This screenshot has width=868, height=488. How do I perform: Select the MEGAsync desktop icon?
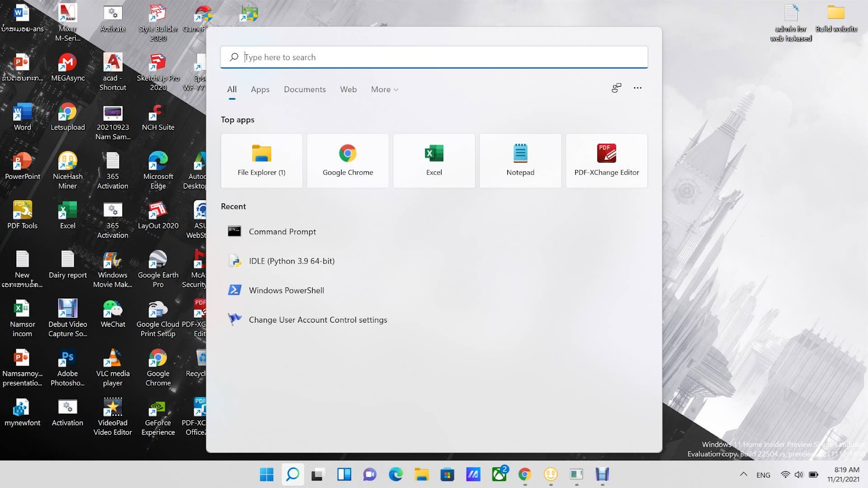click(x=68, y=68)
